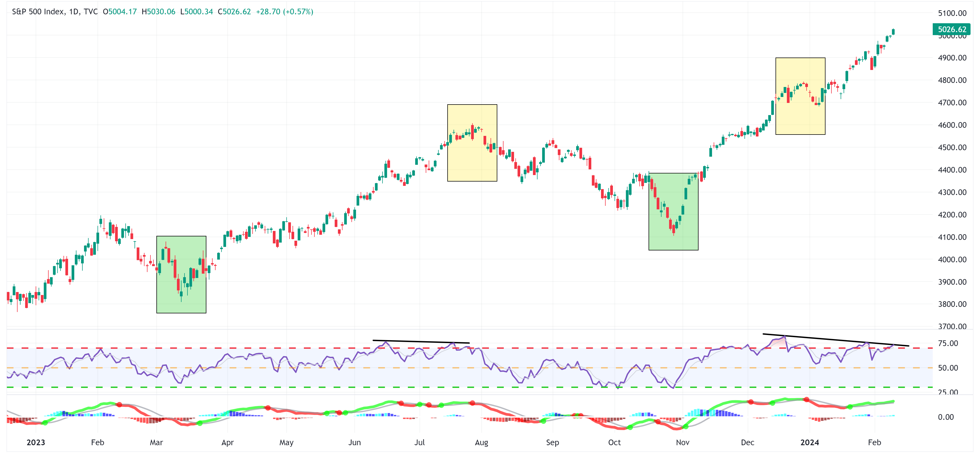The height and width of the screenshot is (456, 980).
Task: Click the 50.00 RSI scale label
Action: tap(948, 368)
